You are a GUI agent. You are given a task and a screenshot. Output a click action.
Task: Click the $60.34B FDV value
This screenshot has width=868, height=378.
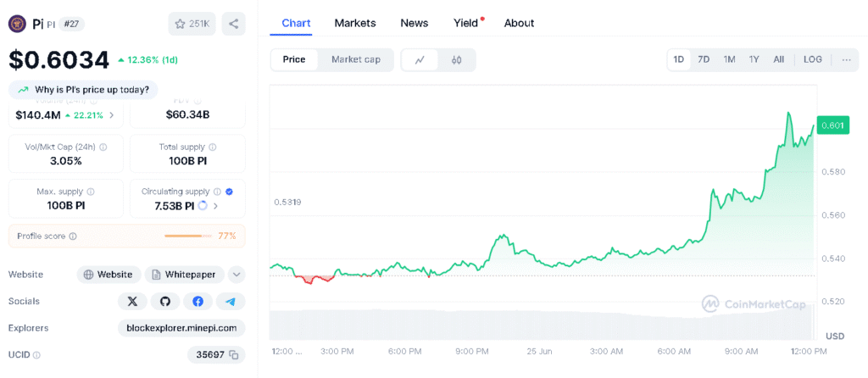pyautogui.click(x=187, y=115)
